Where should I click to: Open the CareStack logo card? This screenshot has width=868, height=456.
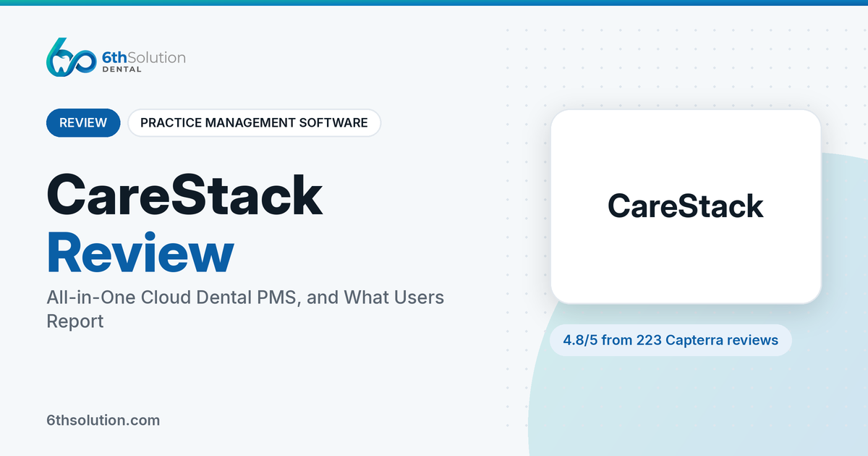coord(686,206)
